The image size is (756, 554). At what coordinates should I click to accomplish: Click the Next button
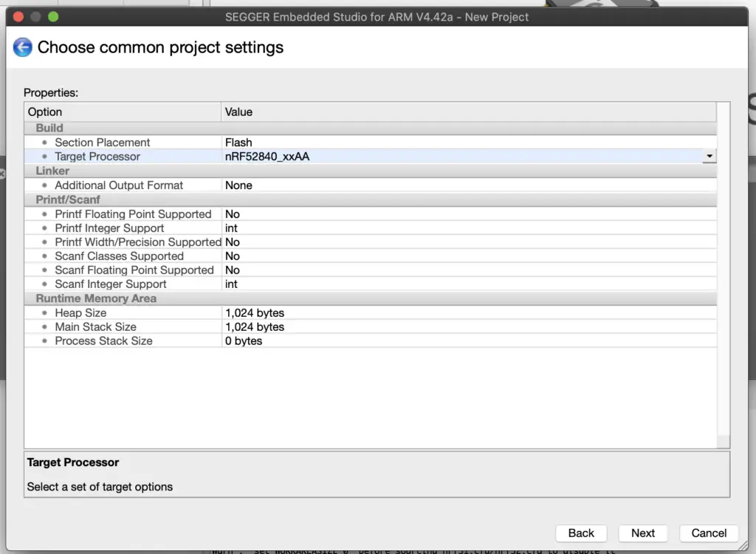tap(643, 533)
